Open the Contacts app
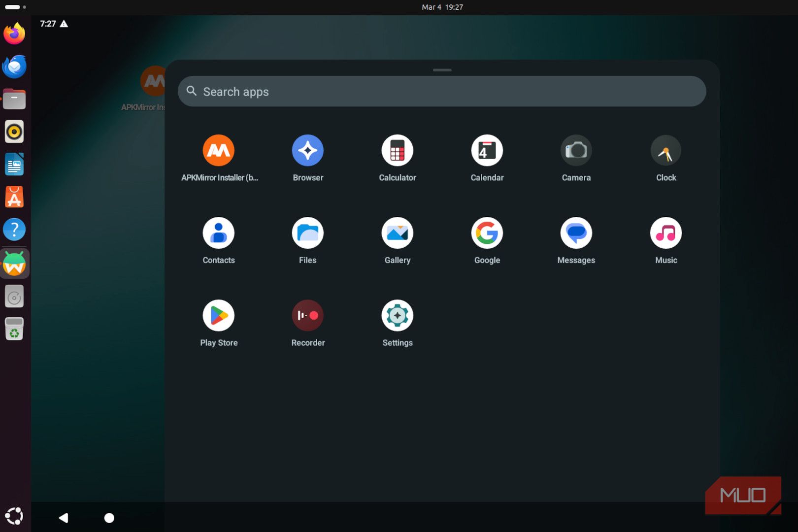The width and height of the screenshot is (798, 532). point(219,233)
